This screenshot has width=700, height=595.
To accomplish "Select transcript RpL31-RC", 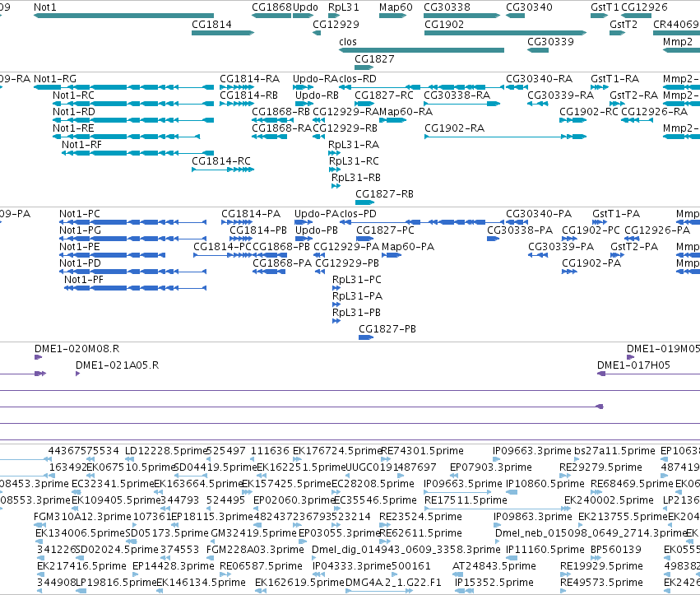I will 354,161.
